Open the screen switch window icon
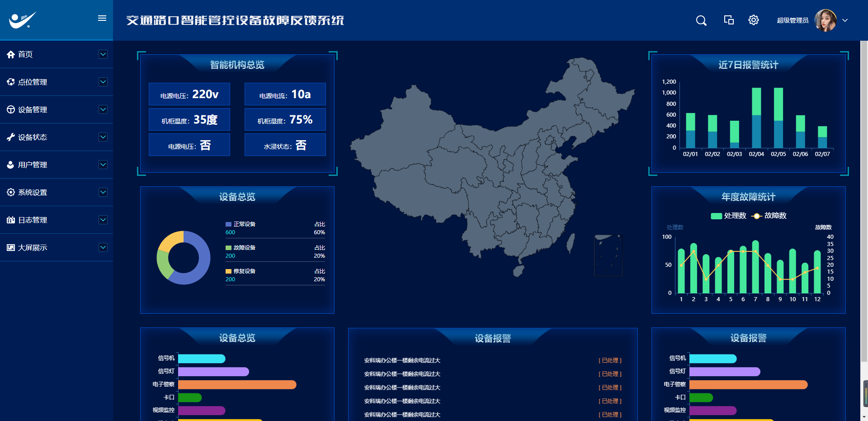Viewport: 868px width, 421px height. pyautogui.click(x=729, y=20)
